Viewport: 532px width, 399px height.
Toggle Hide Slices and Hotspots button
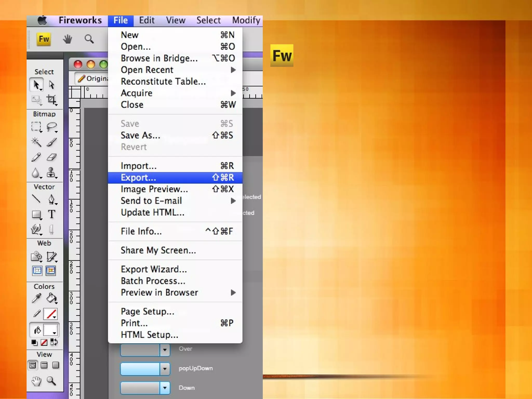pos(37,271)
